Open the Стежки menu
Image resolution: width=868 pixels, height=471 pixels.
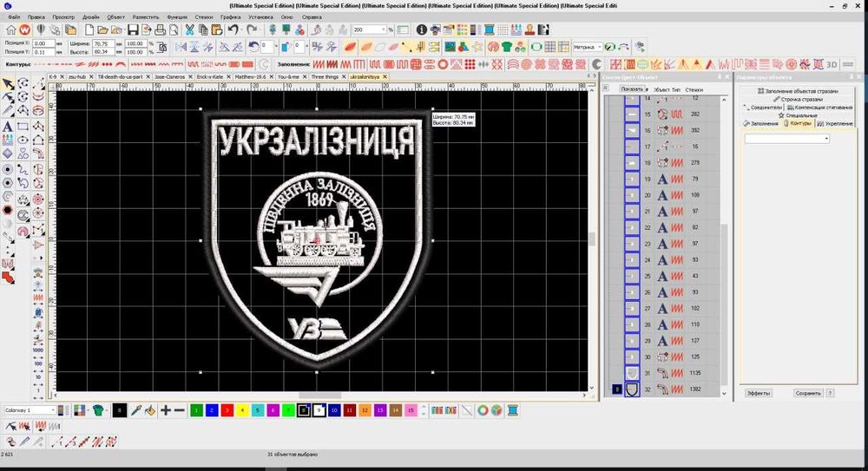[x=204, y=17]
